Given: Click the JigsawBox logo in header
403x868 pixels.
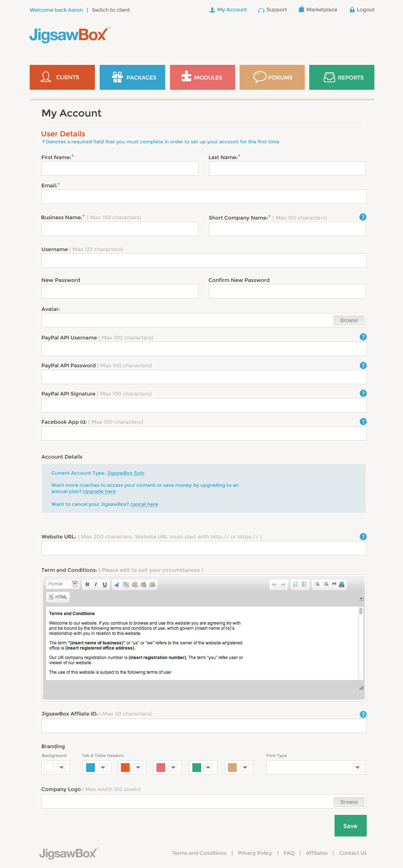Looking at the screenshot, I should click(x=70, y=35).
